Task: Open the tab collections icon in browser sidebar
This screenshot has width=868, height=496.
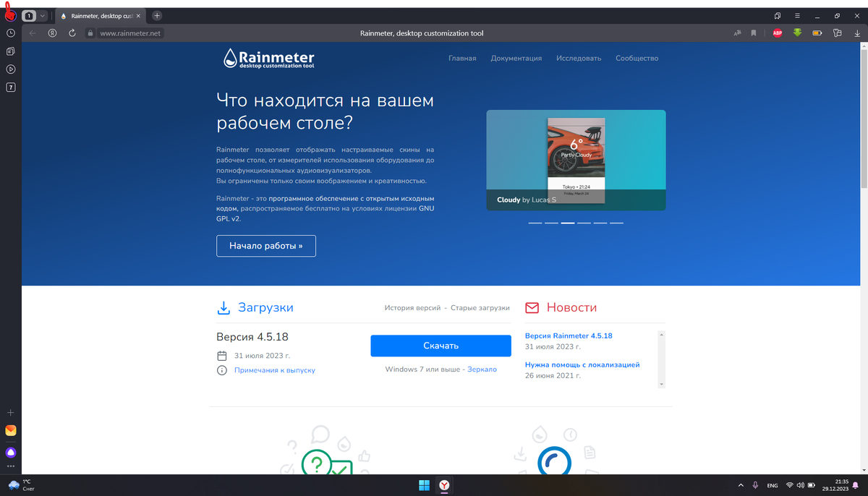Action: tap(11, 51)
